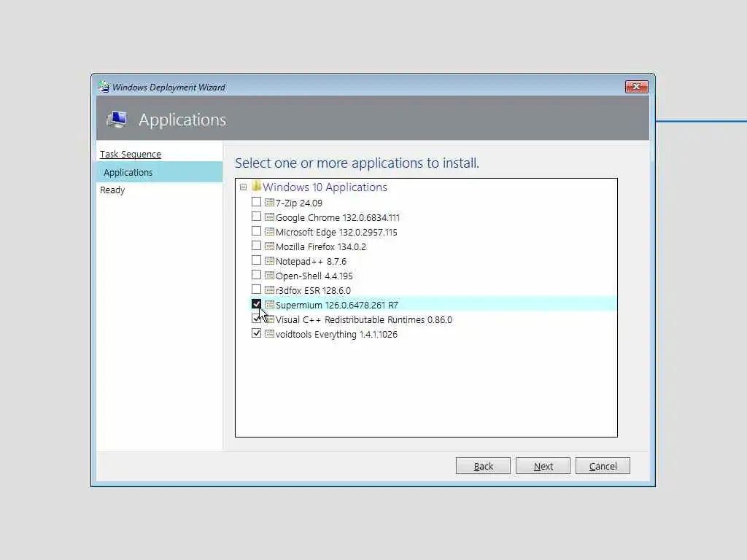
Task: Collapse the Windows 10 Applications tree node
Action: click(243, 187)
